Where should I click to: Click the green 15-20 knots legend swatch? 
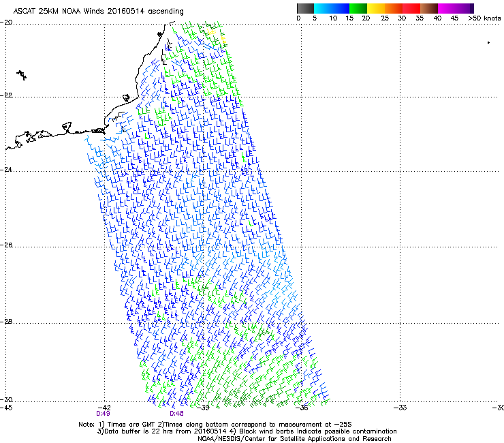[358, 8]
